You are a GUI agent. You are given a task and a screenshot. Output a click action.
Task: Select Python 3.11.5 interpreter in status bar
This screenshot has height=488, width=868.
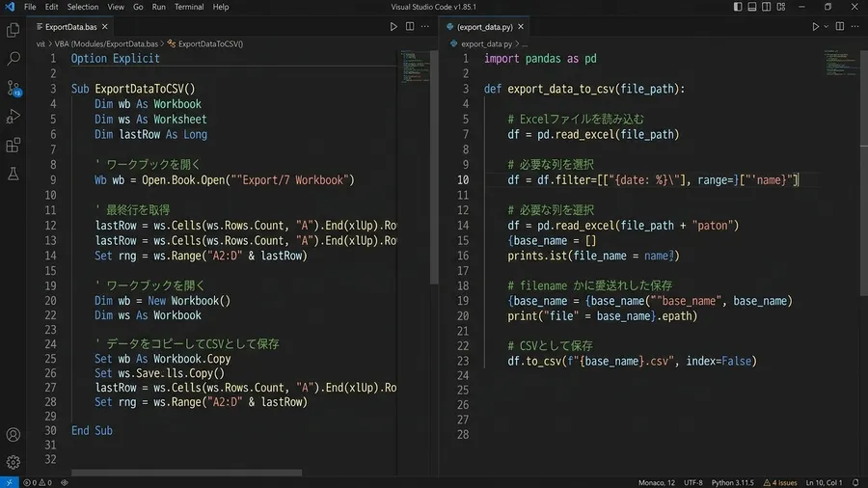[732, 482]
